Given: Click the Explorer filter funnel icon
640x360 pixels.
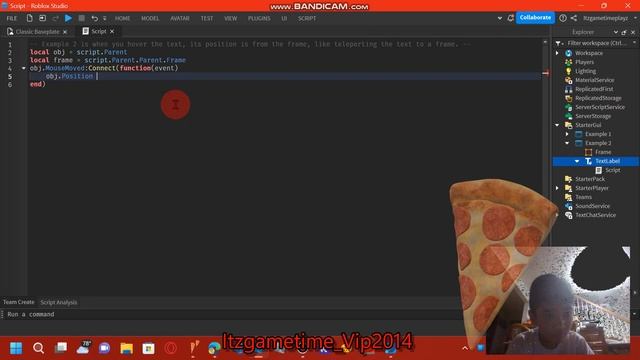Looking at the screenshot, I should pyautogui.click(x=558, y=43).
